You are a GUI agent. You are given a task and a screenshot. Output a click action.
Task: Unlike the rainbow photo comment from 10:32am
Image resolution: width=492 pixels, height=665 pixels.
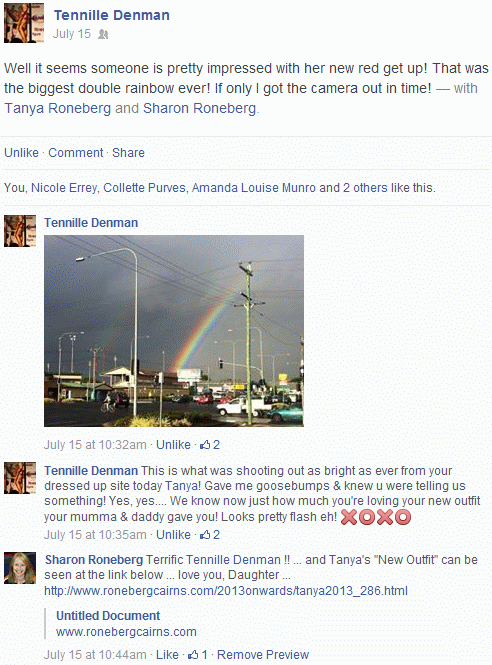(x=173, y=445)
